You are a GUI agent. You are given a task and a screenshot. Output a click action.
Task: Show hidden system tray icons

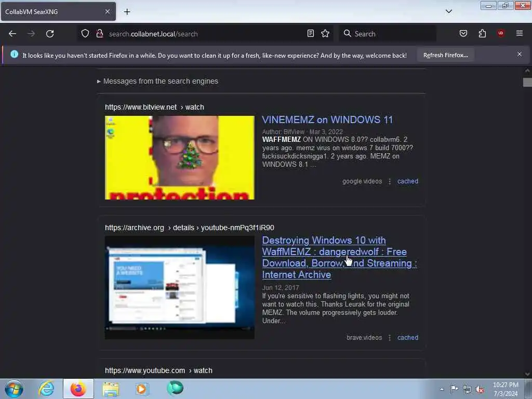pyautogui.click(x=442, y=389)
